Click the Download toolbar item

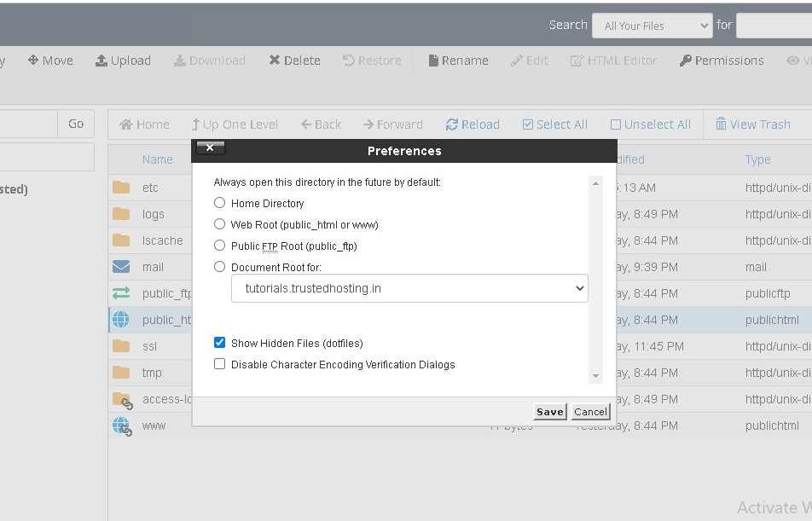tap(209, 61)
